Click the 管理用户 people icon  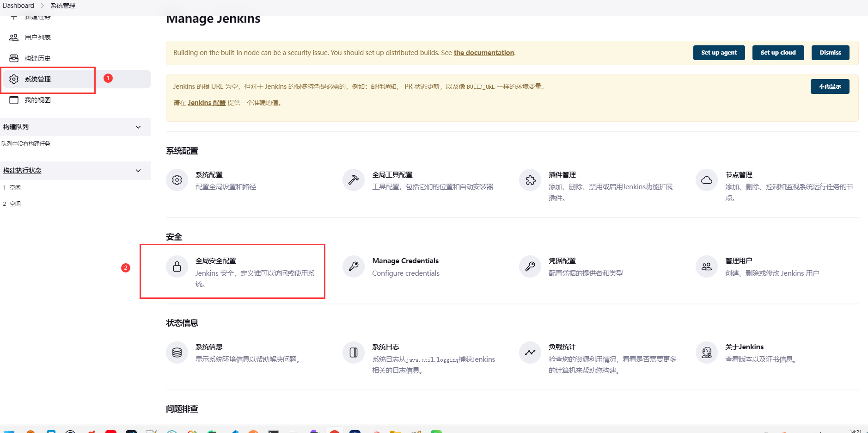click(x=707, y=266)
